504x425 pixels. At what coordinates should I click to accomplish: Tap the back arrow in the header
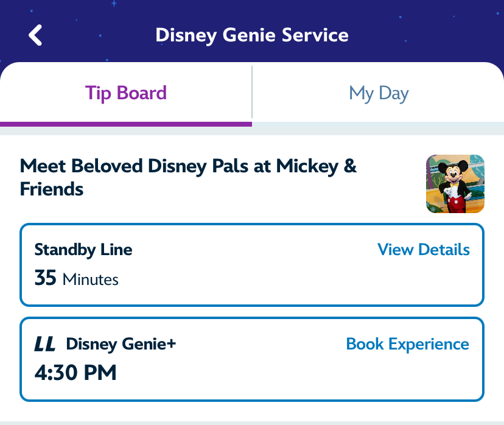36,35
